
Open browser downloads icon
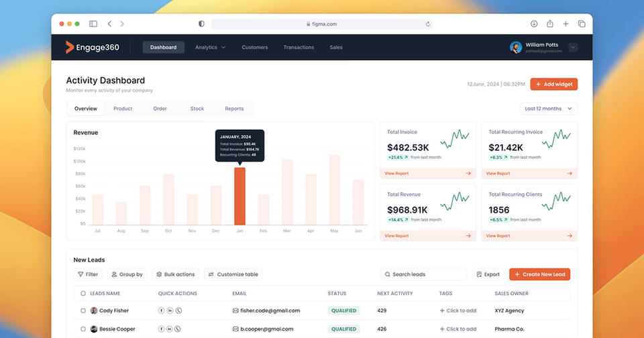tap(534, 24)
